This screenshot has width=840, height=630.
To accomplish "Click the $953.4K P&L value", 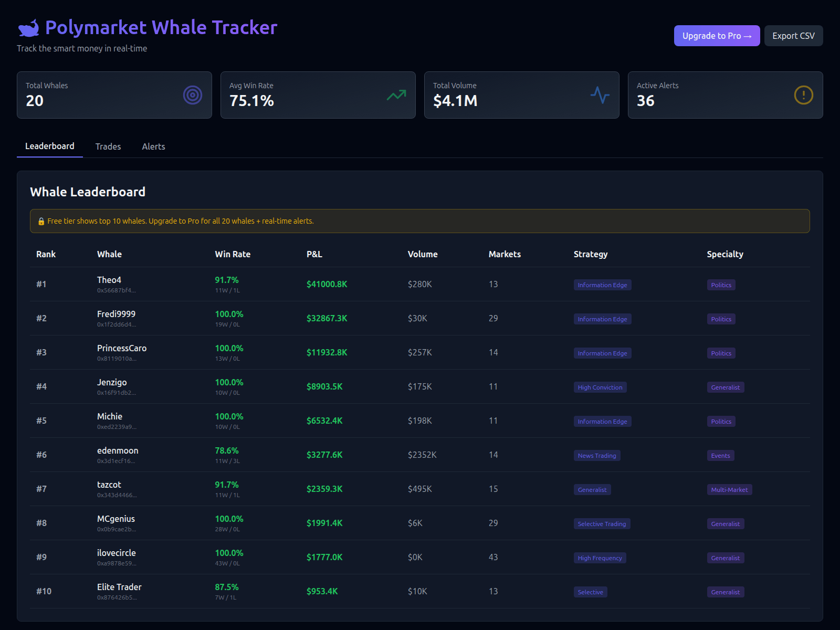I will click(322, 591).
